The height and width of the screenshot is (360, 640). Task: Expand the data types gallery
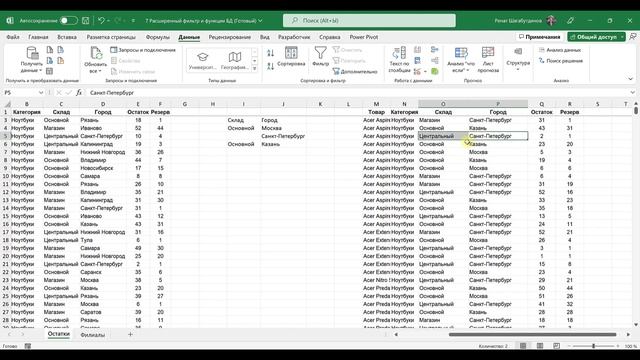(254, 69)
